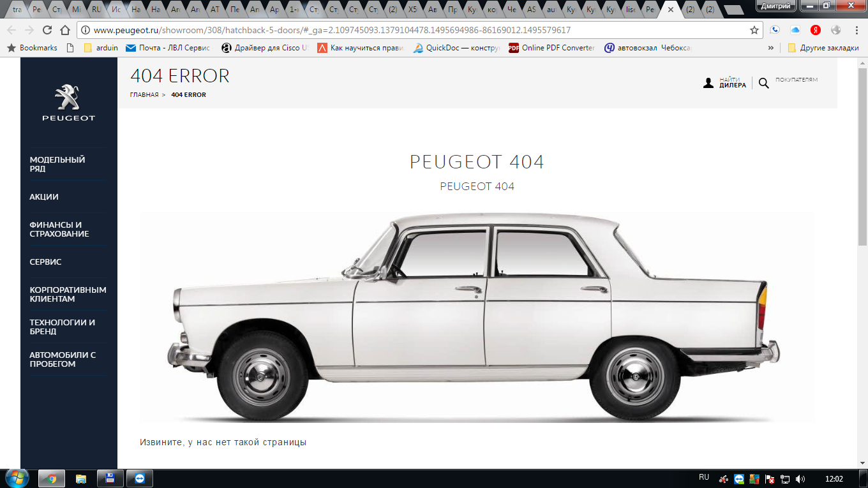Click the volume speaker tray icon

tap(801, 478)
